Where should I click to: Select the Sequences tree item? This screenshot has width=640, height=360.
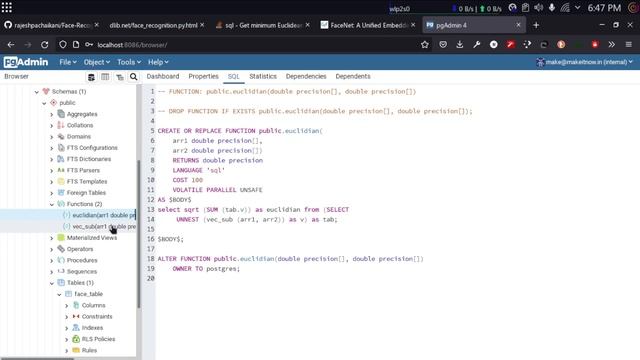point(82,271)
